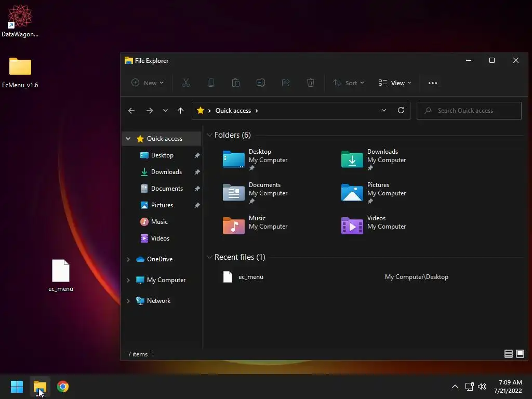Select Desktop in the navigation pane
This screenshot has width=532, height=399.
(x=162, y=155)
